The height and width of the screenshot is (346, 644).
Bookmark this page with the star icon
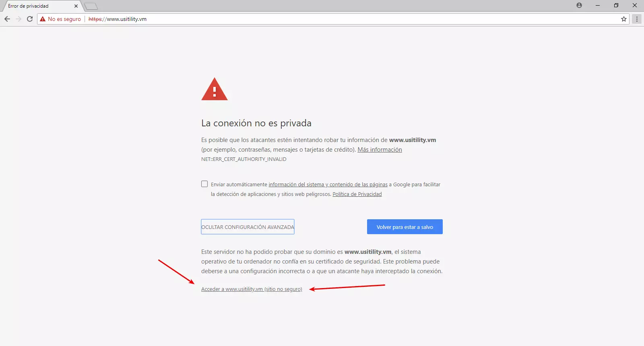[x=624, y=19]
